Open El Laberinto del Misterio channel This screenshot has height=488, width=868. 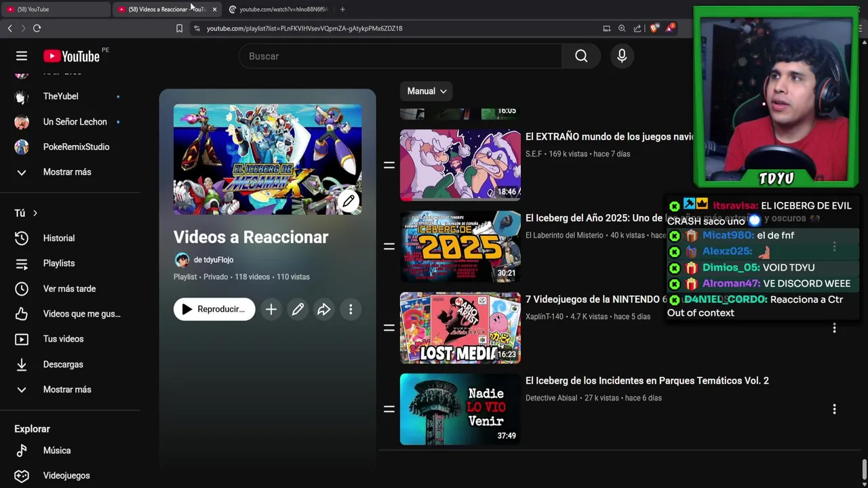[x=564, y=235]
